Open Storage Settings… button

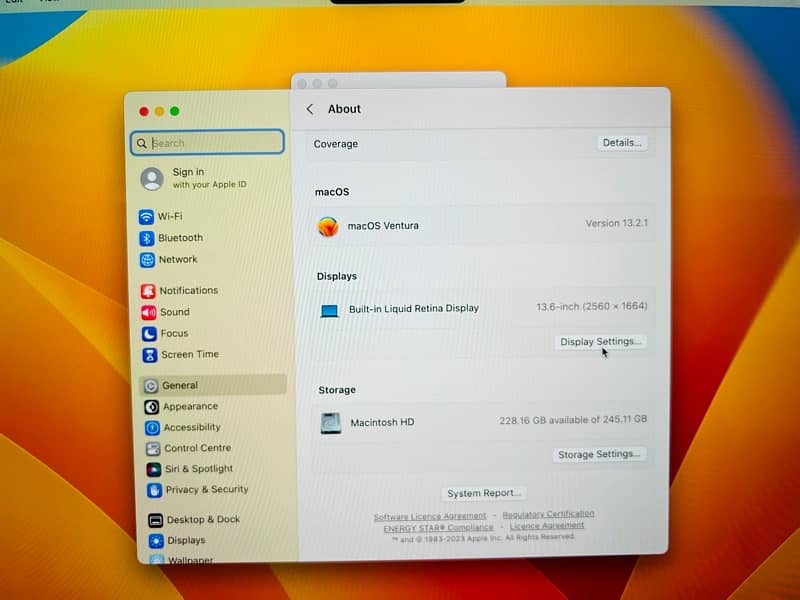click(599, 454)
